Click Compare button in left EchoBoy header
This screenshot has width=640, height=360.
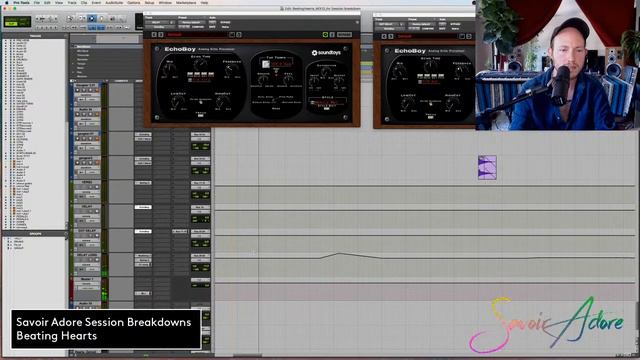pyautogui.click(x=198, y=27)
